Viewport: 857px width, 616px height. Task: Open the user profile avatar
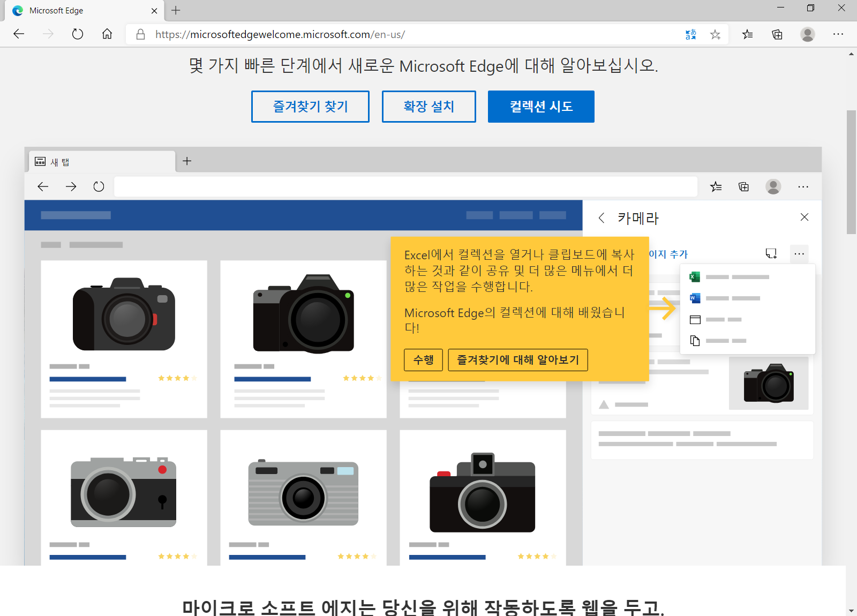tap(808, 34)
